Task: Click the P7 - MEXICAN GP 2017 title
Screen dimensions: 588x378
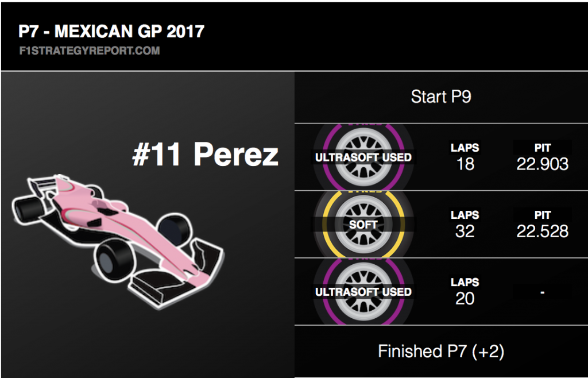Action: (111, 32)
